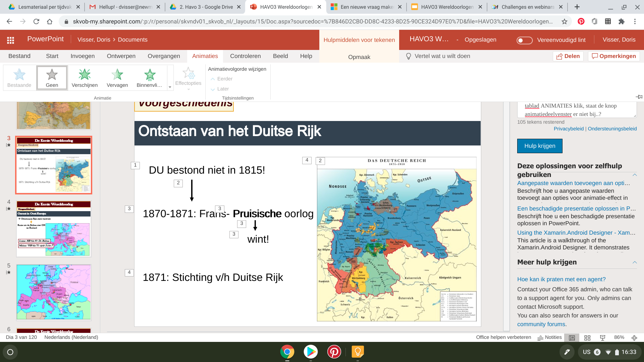The width and height of the screenshot is (644, 362).
Task: Collapse the Meer hulp krijgen section
Action: click(x=635, y=262)
